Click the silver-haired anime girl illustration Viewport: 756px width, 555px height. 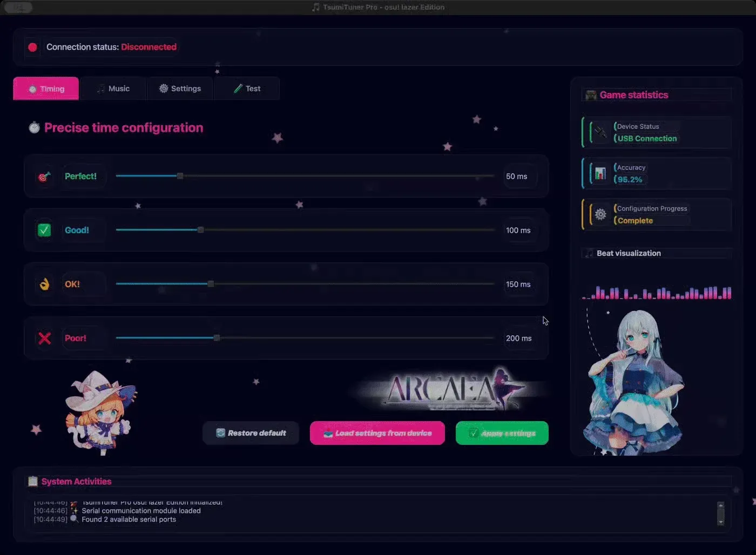click(634, 382)
